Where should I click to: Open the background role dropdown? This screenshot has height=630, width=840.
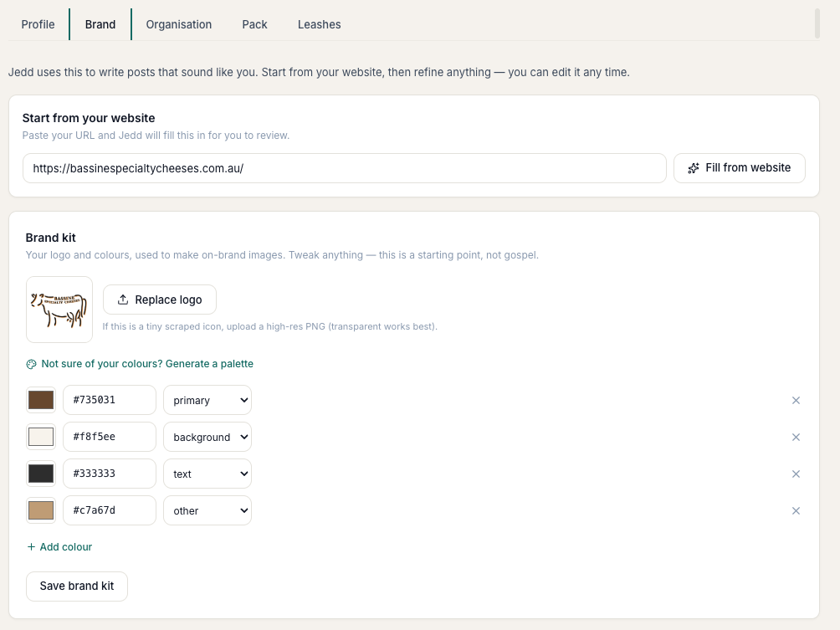[x=207, y=437]
